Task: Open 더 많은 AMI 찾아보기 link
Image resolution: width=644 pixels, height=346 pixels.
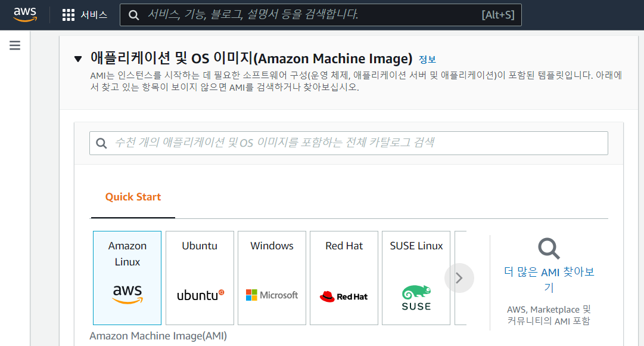Action: (549, 279)
